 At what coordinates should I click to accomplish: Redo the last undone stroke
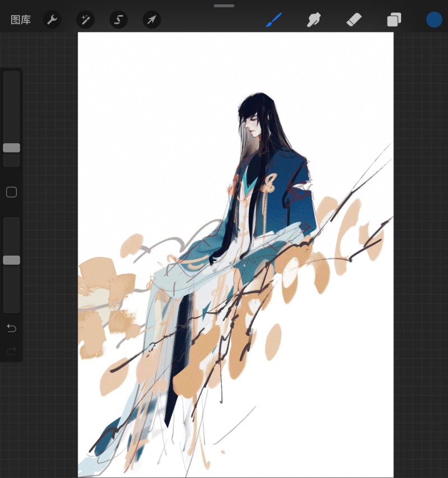(12, 351)
